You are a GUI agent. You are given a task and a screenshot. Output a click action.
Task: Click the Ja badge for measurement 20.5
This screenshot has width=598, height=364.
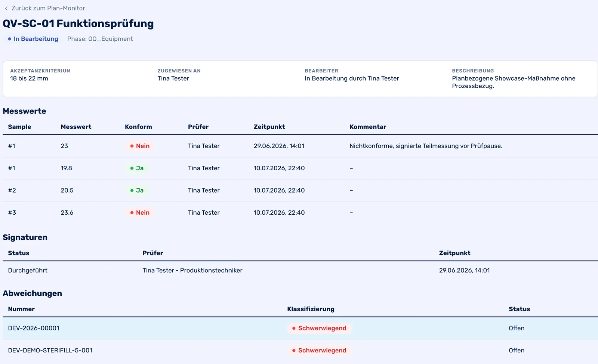tap(137, 190)
